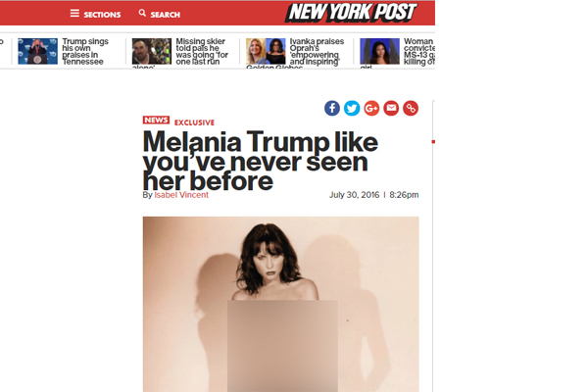
Task: Share article on Twitter
Action: pyautogui.click(x=352, y=109)
